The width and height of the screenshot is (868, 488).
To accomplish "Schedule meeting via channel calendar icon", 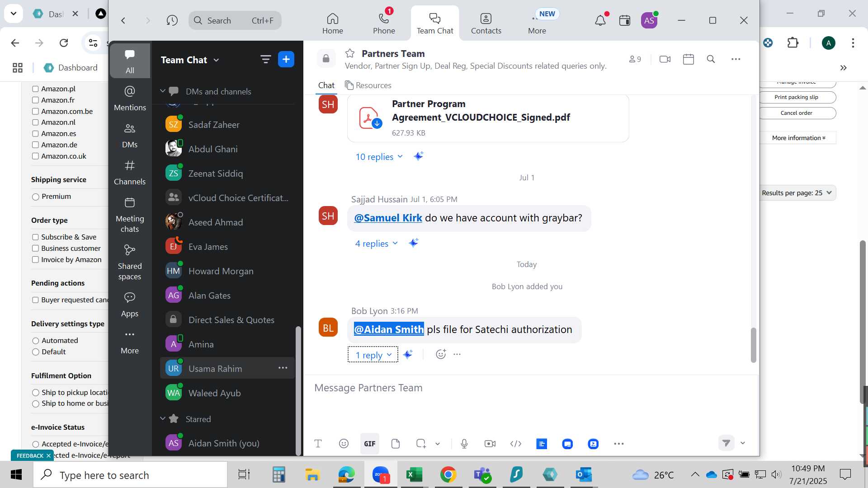I will pyautogui.click(x=689, y=59).
